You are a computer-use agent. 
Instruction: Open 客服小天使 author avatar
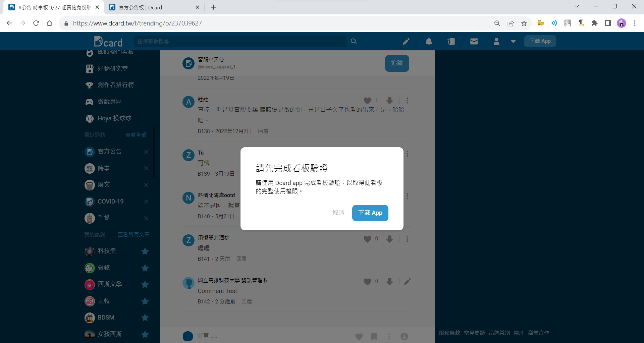coord(188,63)
